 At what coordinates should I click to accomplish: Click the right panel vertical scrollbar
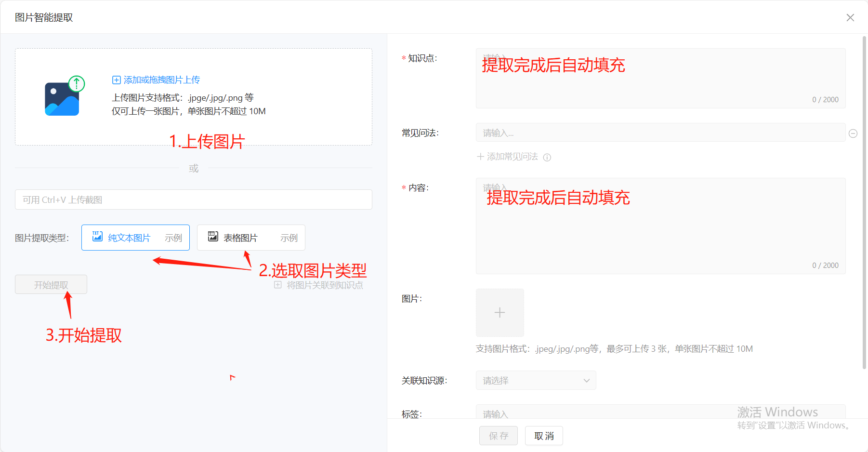pyautogui.click(x=864, y=202)
